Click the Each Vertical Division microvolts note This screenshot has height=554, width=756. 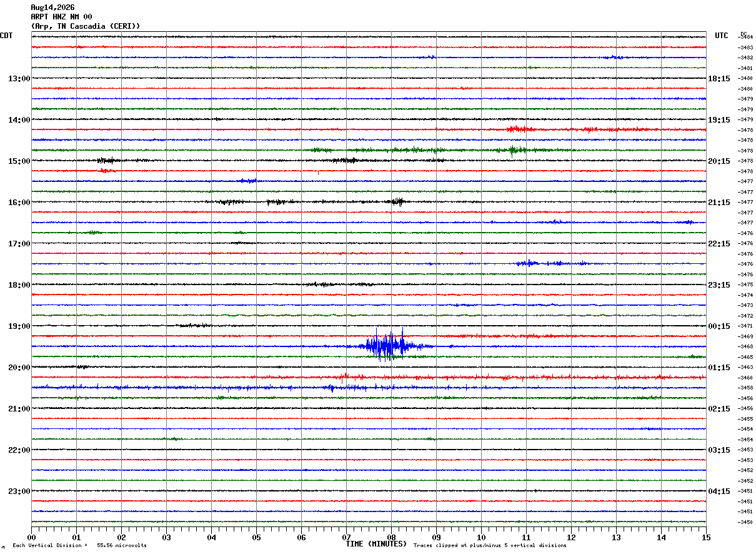point(79,545)
